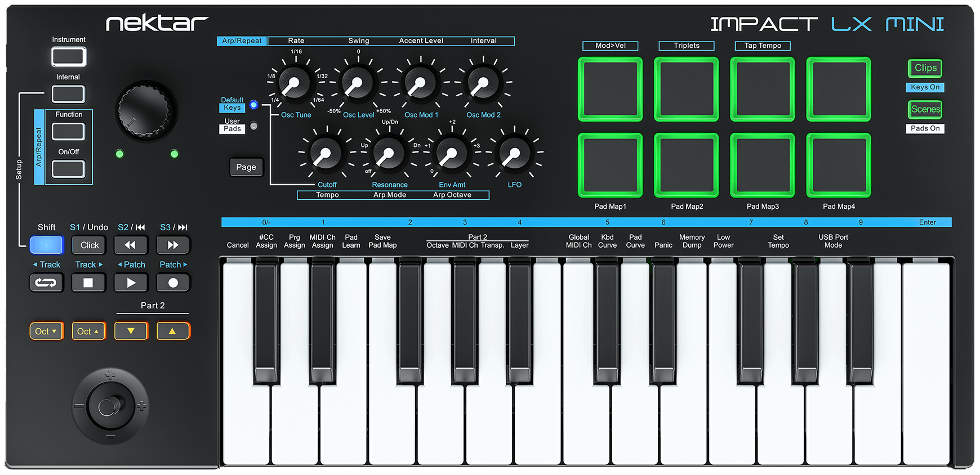Toggle the Clips Keys On button
Screen dimensions: 980x475
(925, 69)
